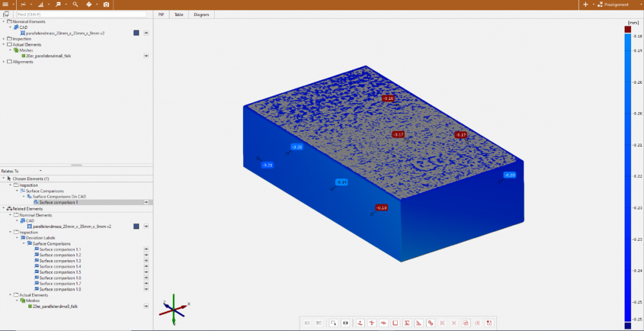The image size is (644, 331).
Task: Click the select-on-surface tool in bottom toolbar
Action: click(333, 323)
